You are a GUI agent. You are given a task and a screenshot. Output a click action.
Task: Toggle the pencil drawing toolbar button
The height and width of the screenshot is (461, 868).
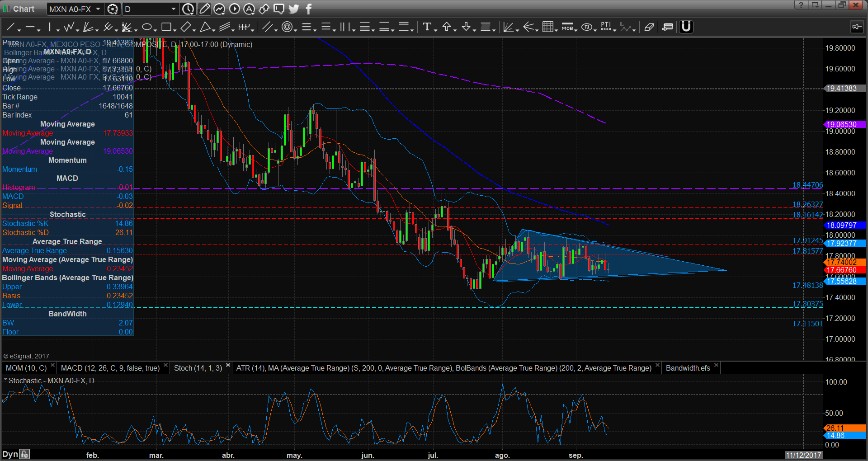pyautogui.click(x=204, y=9)
